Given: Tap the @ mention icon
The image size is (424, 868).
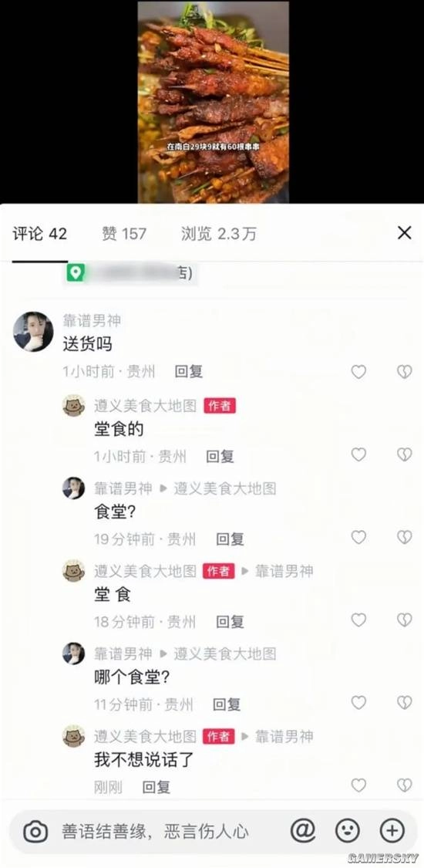Looking at the screenshot, I should coord(303,830).
